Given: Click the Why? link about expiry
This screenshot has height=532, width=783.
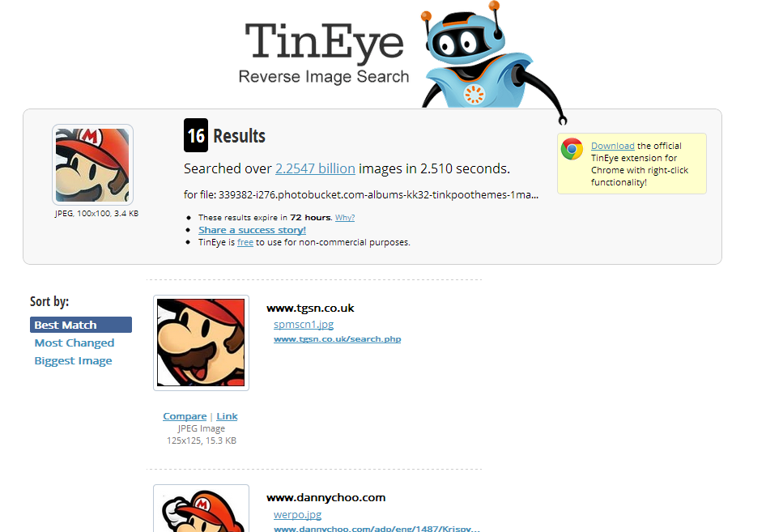Looking at the screenshot, I should click(x=345, y=217).
